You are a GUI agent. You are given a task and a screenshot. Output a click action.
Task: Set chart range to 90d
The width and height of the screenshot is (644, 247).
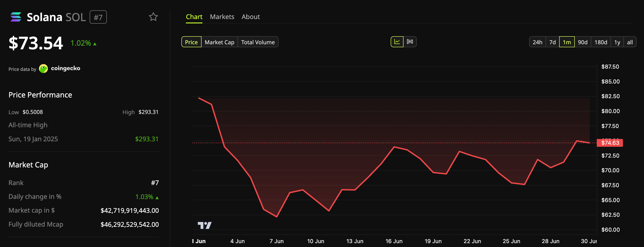[583, 42]
